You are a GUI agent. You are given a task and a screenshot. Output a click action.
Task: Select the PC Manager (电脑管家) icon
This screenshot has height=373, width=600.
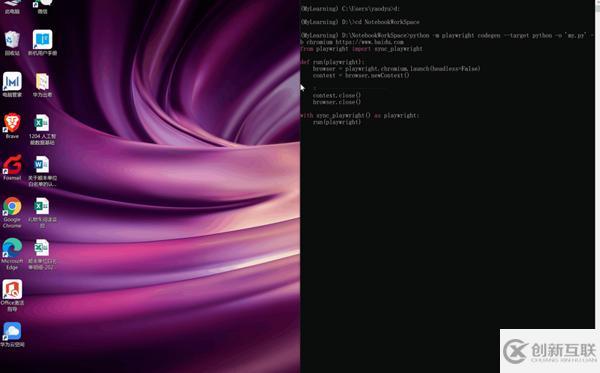tap(12, 84)
